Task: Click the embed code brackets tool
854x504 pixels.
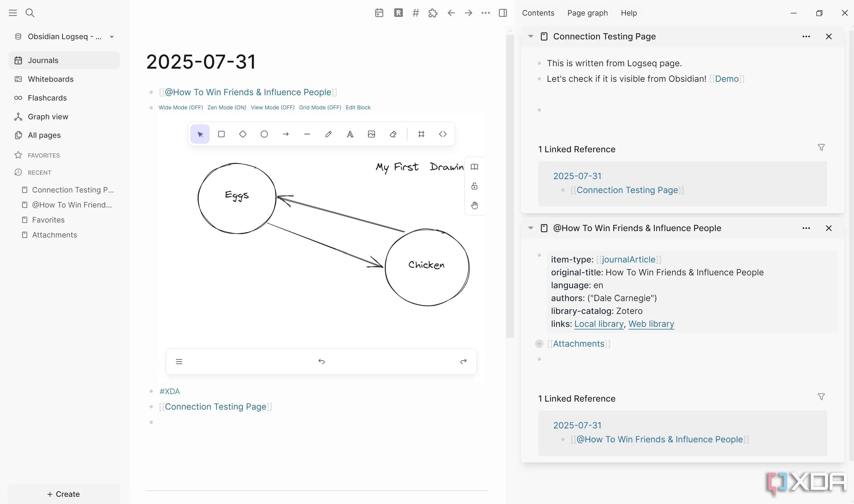Action: 443,134
